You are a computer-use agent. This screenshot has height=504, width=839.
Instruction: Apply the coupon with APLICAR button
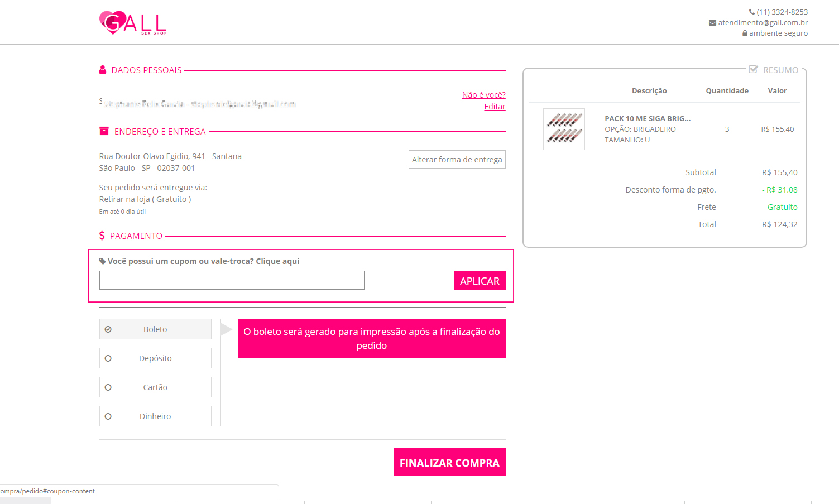click(480, 281)
